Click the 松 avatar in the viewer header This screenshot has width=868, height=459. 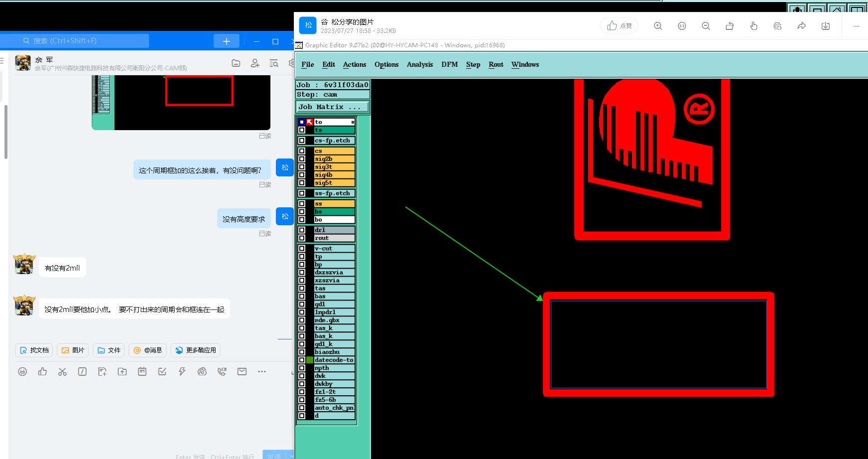(x=308, y=25)
